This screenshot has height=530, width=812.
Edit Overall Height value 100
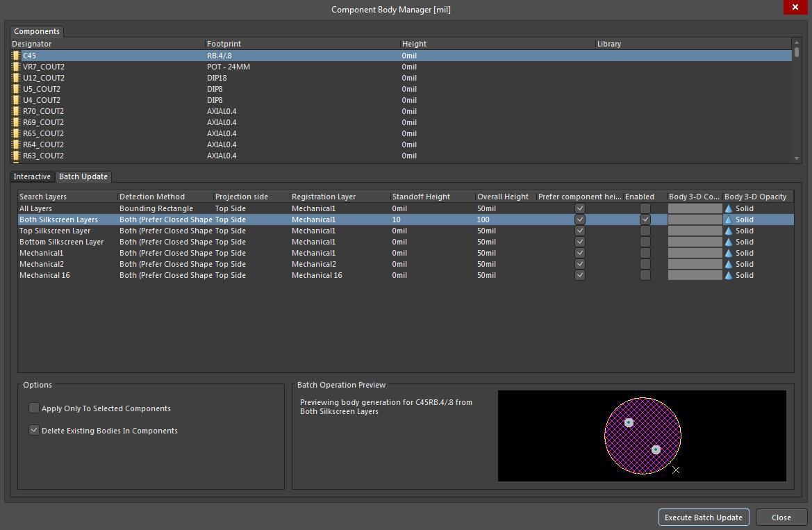[x=506, y=220]
